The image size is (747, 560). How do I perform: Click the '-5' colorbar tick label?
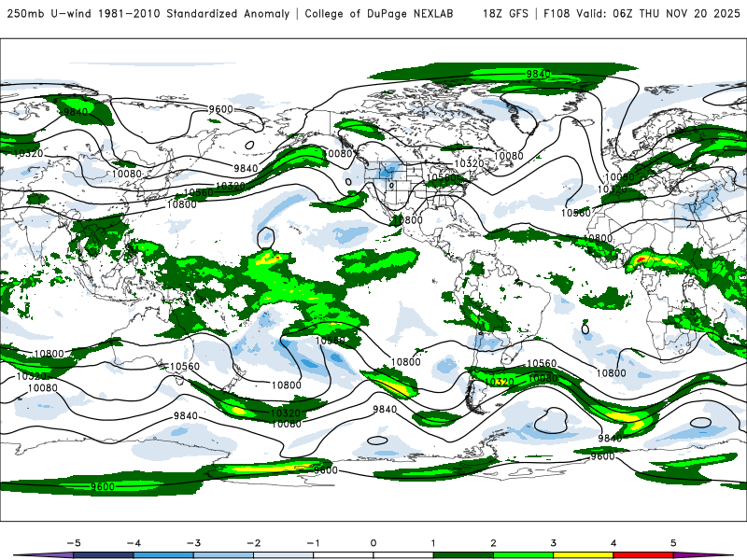click(x=74, y=543)
